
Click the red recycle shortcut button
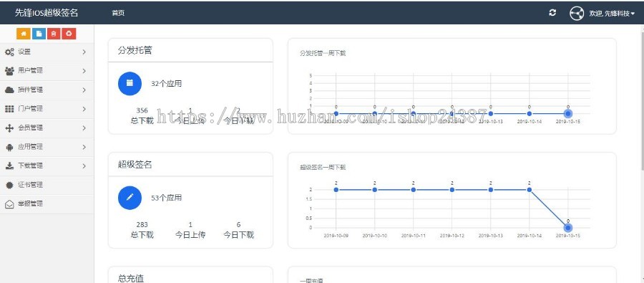(69, 34)
